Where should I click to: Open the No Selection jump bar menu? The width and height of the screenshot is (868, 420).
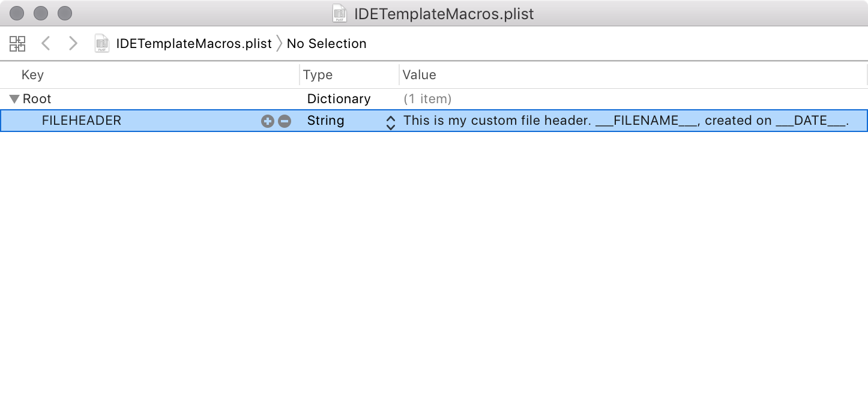(327, 44)
